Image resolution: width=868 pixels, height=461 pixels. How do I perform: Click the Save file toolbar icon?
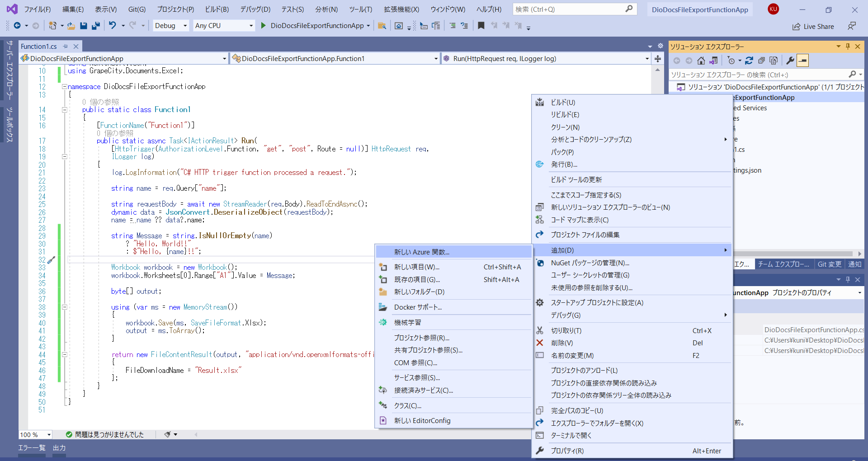point(83,26)
